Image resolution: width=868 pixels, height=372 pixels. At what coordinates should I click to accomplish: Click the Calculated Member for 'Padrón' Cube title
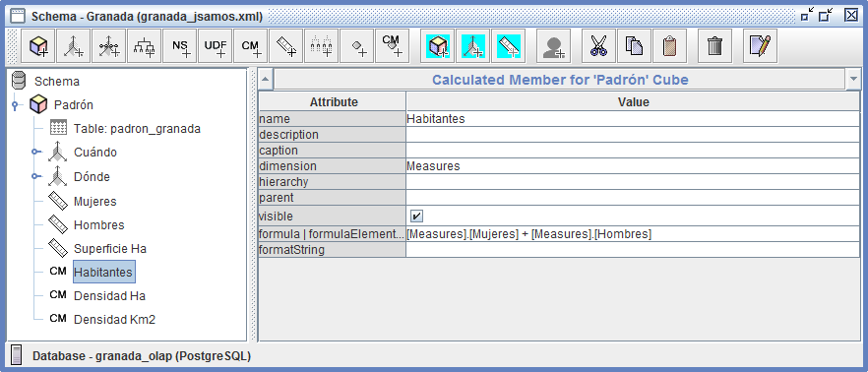pos(560,80)
